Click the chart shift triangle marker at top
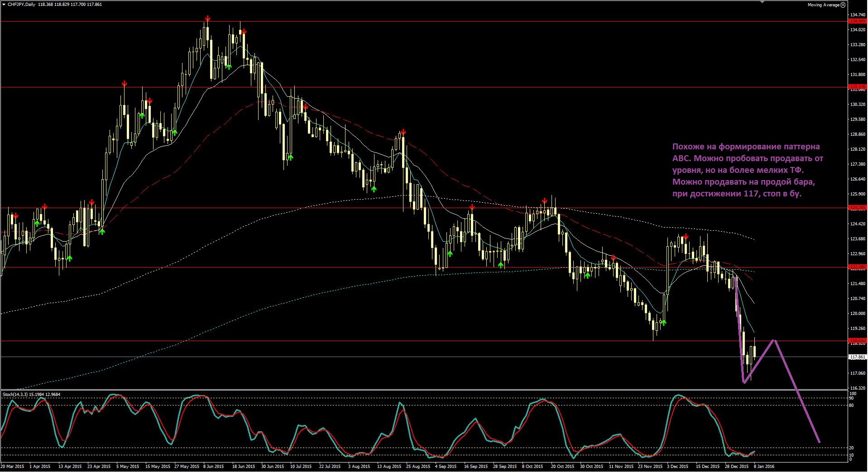Viewport: 868px width, 472px height. (x=762, y=1)
